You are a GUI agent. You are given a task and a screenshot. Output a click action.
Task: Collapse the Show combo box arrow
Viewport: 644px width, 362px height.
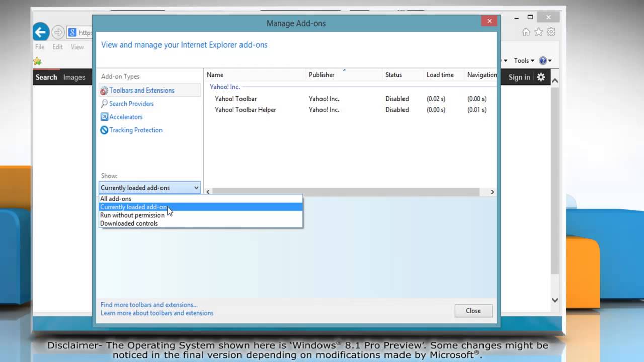(x=196, y=188)
